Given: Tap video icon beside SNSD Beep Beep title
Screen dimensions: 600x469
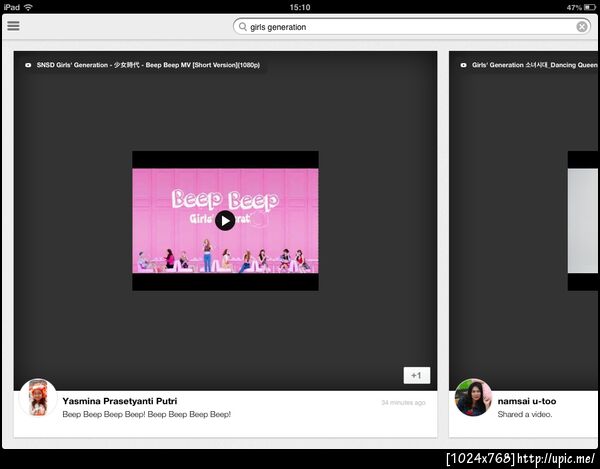Looking at the screenshot, I should pos(28,65).
